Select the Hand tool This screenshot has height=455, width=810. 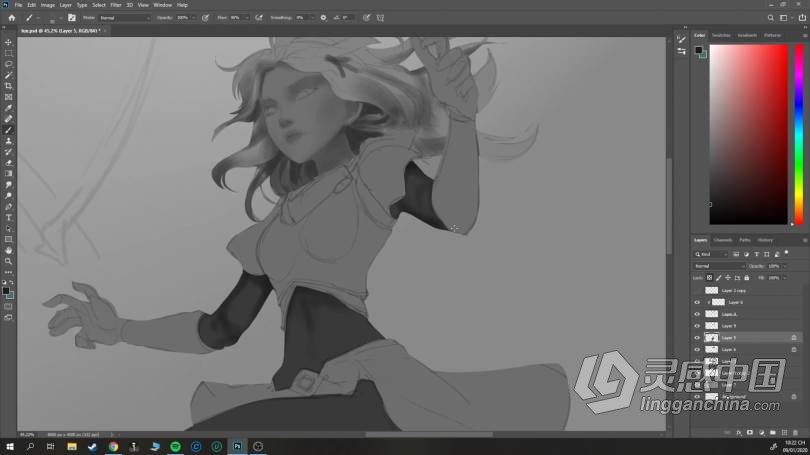(8, 250)
